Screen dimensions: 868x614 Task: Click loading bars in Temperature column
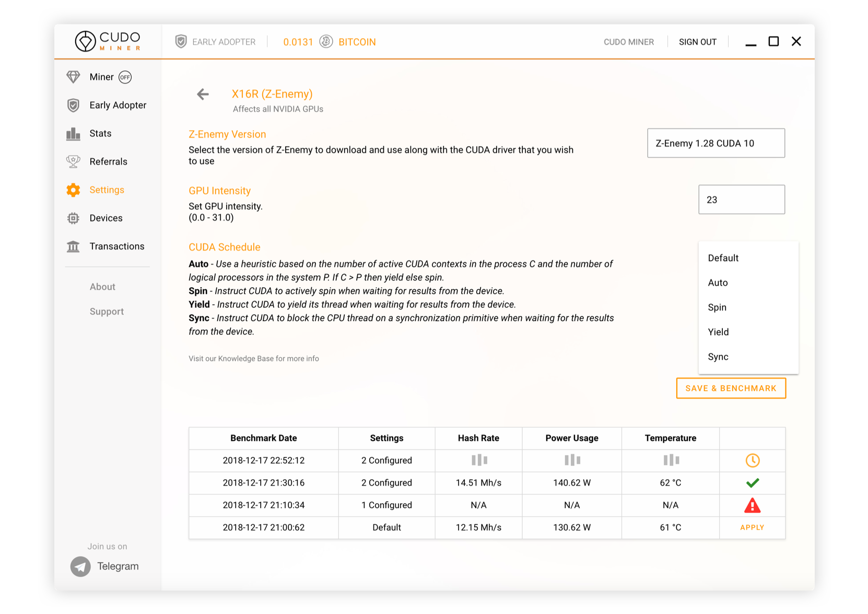click(671, 460)
